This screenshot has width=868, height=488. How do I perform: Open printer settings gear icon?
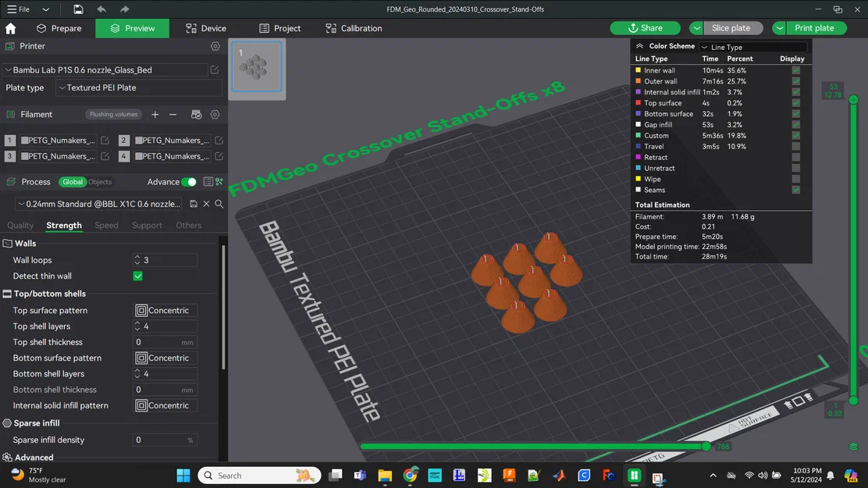click(215, 47)
